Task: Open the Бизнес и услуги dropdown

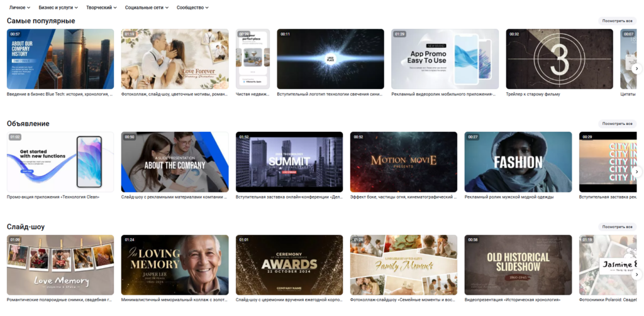Action: 58,8
